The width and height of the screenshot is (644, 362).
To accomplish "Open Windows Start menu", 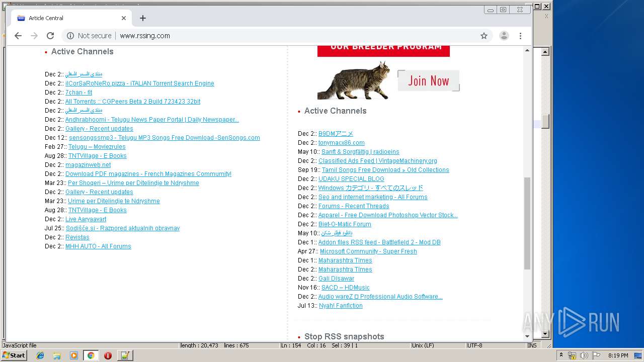I will click(x=14, y=355).
